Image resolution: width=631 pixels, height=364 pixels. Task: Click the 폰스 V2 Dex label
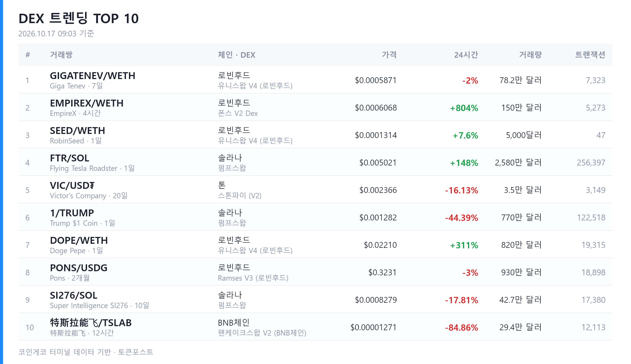(238, 113)
